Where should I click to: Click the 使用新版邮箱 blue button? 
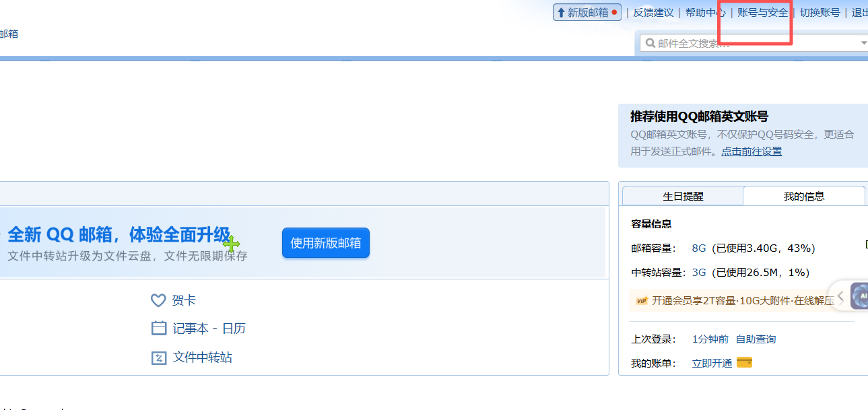click(326, 243)
